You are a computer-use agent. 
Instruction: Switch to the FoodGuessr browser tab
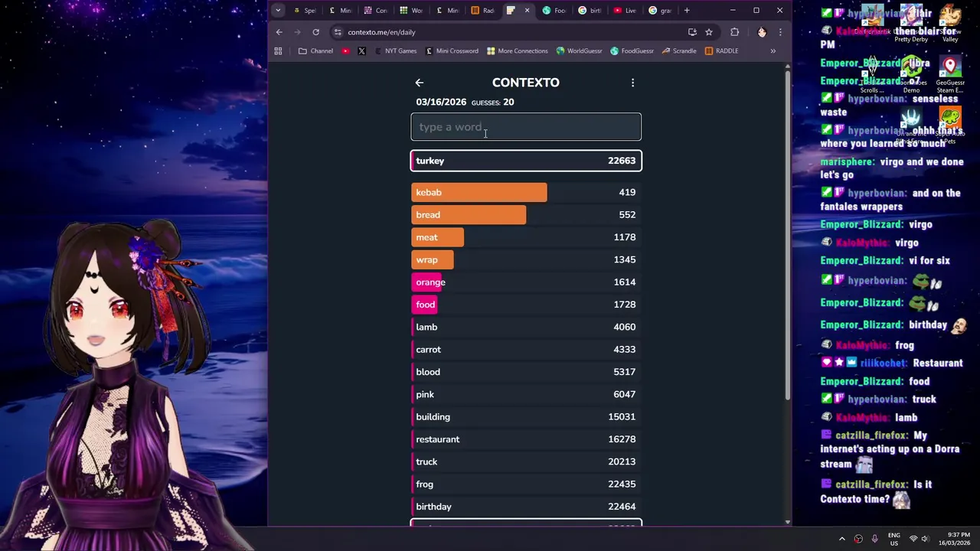pos(554,11)
